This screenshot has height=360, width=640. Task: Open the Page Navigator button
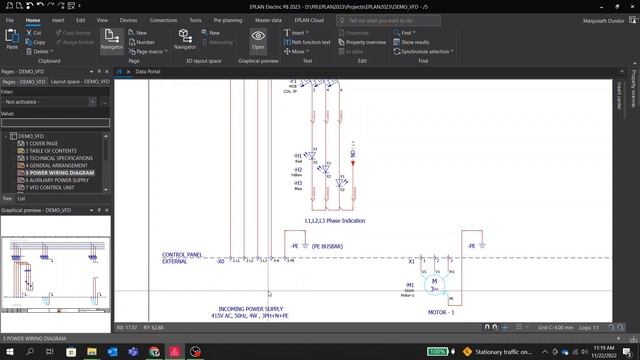[x=111, y=40]
